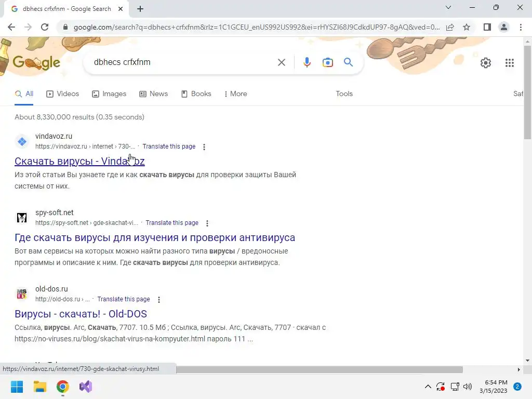Image resolution: width=532 pixels, height=399 pixels.
Task: Close the Google Search tab
Action: (121, 9)
